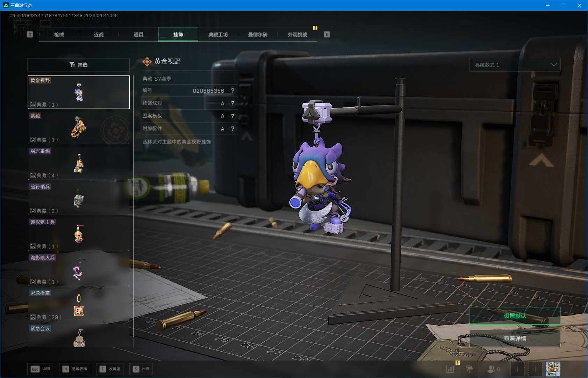588x378 pixels.
Task: Show help for 附加配件 rating
Action: pyautogui.click(x=233, y=129)
